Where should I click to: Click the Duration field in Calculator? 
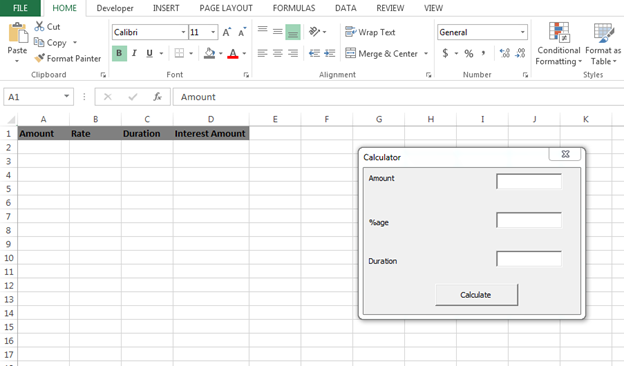point(529,259)
